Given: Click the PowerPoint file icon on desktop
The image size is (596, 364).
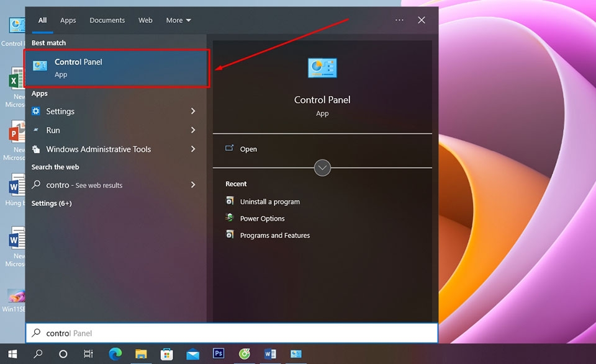Looking at the screenshot, I should (x=16, y=131).
